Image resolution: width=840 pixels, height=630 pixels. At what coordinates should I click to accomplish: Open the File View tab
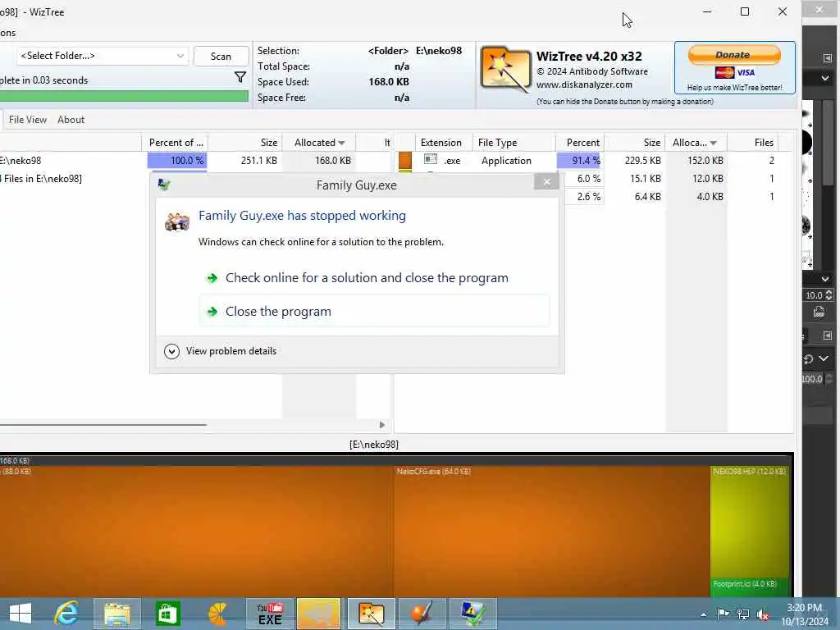click(28, 120)
